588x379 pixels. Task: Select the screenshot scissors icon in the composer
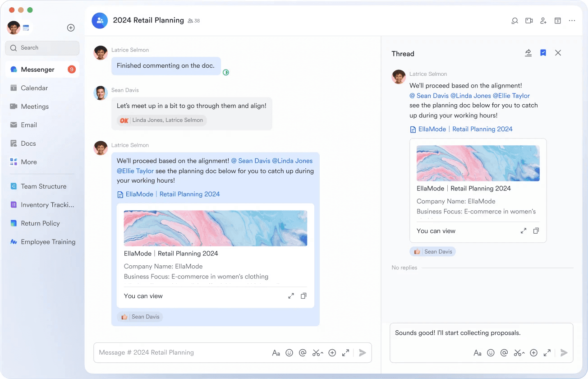317,352
